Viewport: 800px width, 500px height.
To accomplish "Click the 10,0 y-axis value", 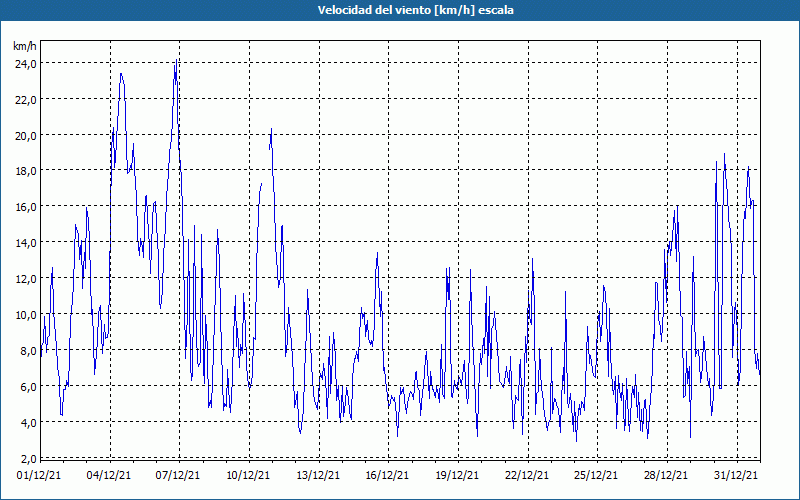I will [x=26, y=315].
